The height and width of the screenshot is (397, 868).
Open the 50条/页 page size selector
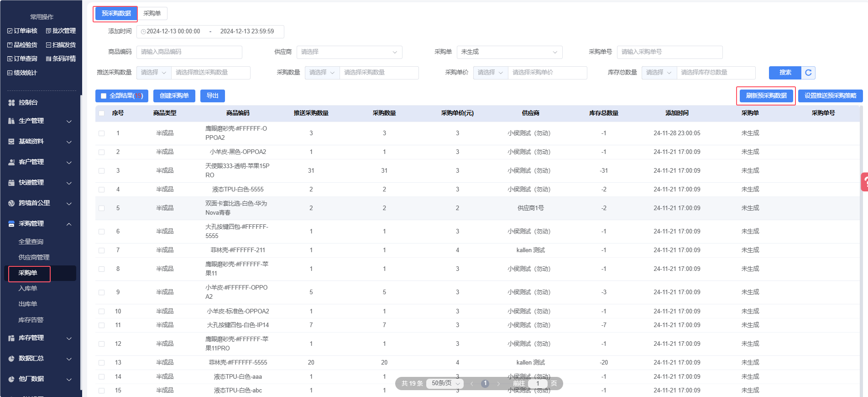445,383
